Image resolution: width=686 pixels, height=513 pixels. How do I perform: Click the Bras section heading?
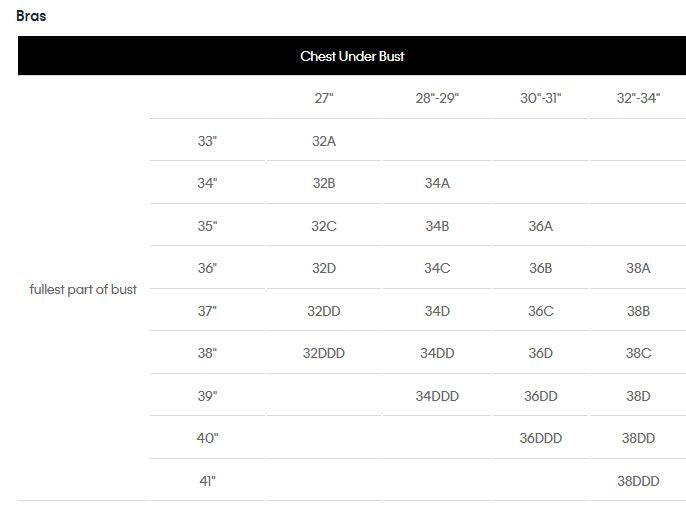31,16
